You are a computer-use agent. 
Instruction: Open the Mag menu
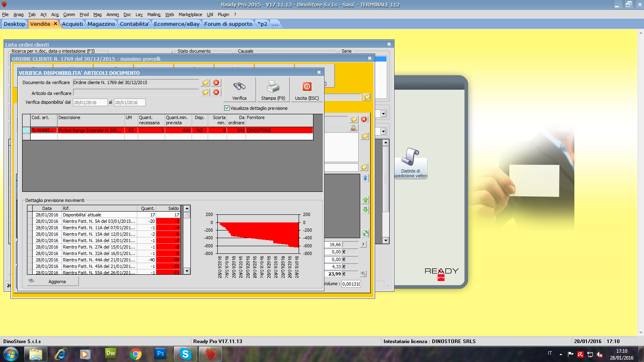pos(97,14)
